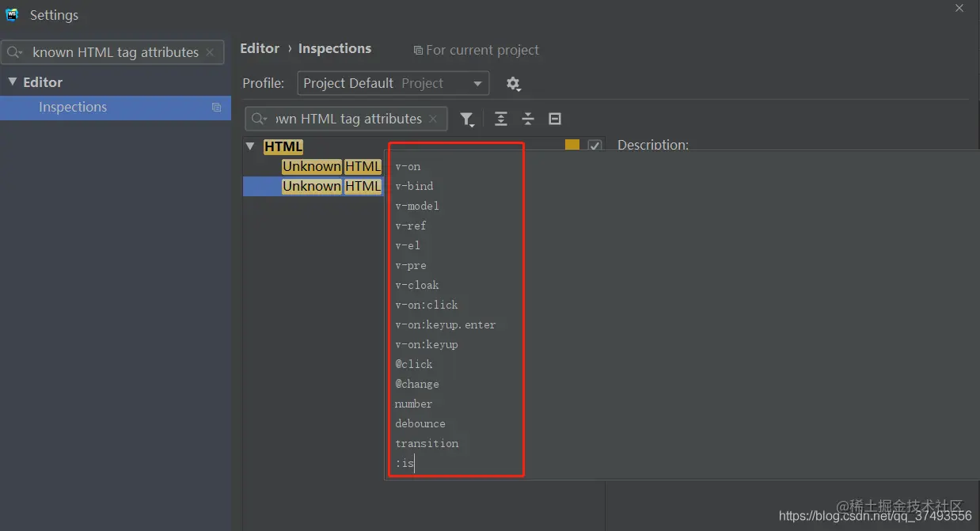Click the debounce attribute entry
Viewport: 980px width, 531px height.
420,423
